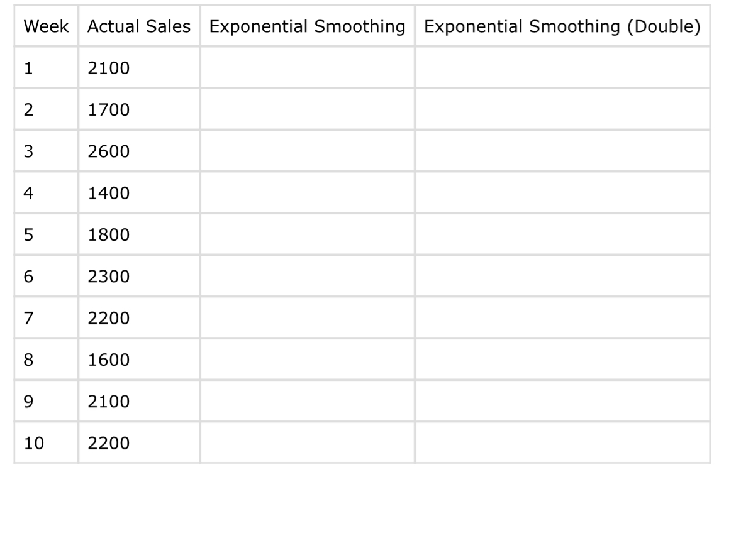The width and height of the screenshot is (736, 560).
Task: Click the cell containing 2600
Action: (x=139, y=151)
